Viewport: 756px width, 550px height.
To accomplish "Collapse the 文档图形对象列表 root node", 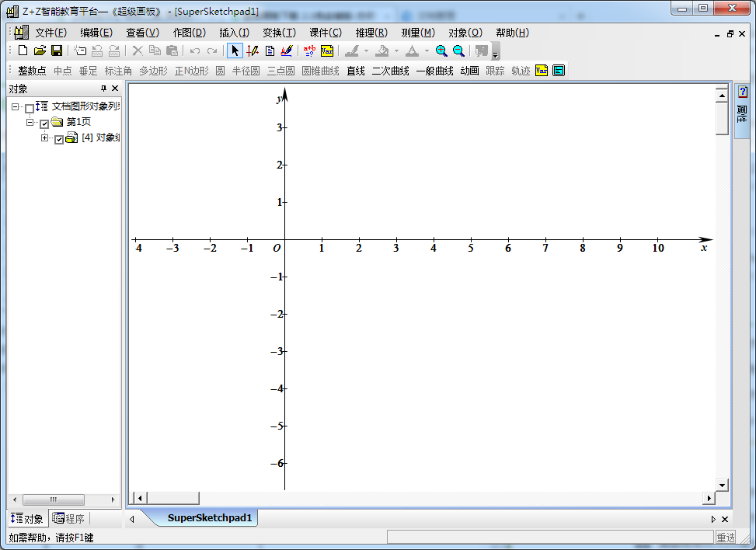I will point(15,106).
